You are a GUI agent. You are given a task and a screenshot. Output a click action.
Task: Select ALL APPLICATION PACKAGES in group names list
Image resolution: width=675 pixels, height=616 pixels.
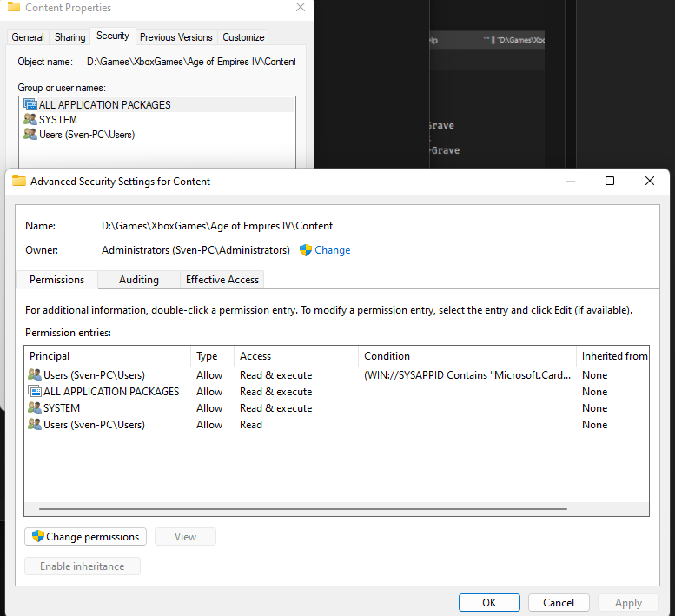click(x=157, y=104)
